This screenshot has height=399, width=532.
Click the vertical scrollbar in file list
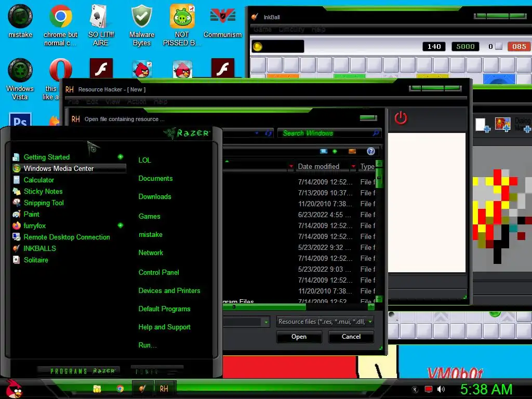379,178
